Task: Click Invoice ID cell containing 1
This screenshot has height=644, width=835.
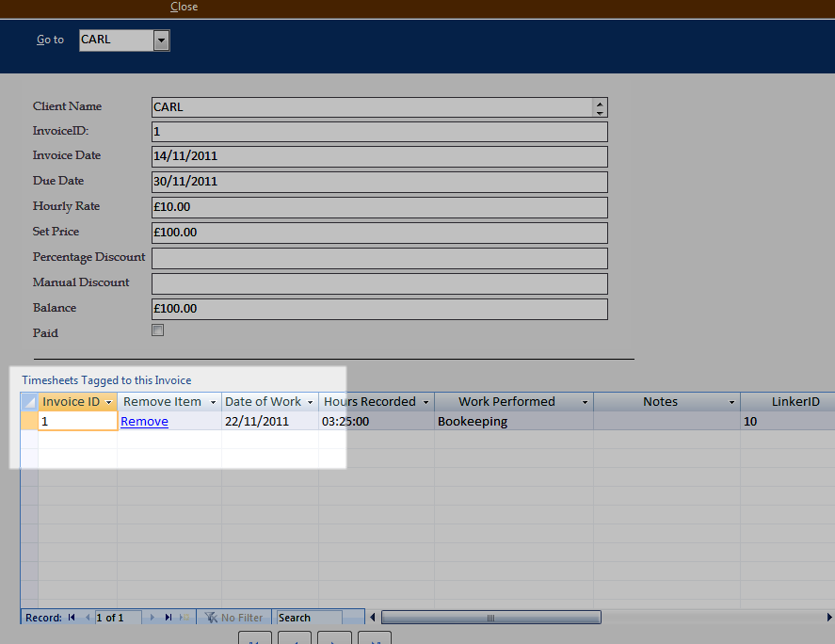Action: 78,422
